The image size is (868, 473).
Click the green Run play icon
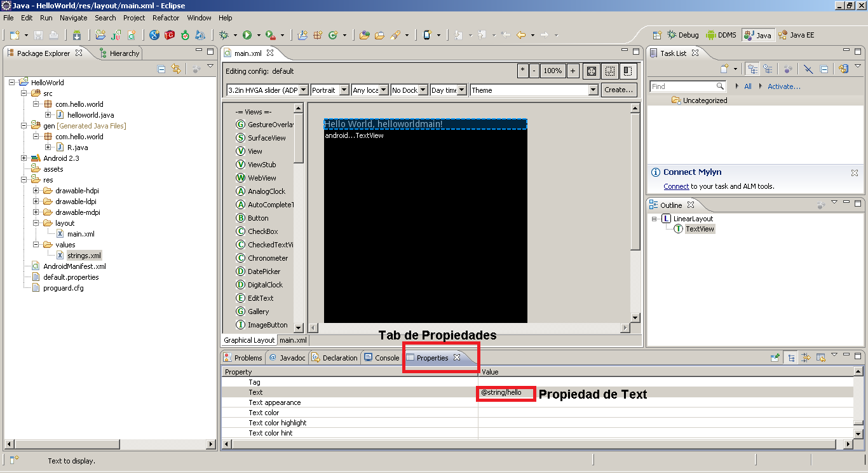pos(247,35)
